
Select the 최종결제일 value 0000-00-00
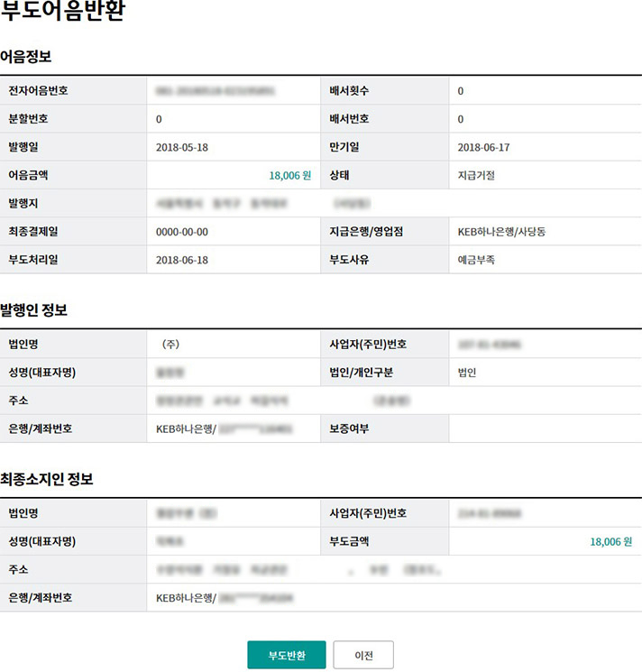[x=182, y=232]
